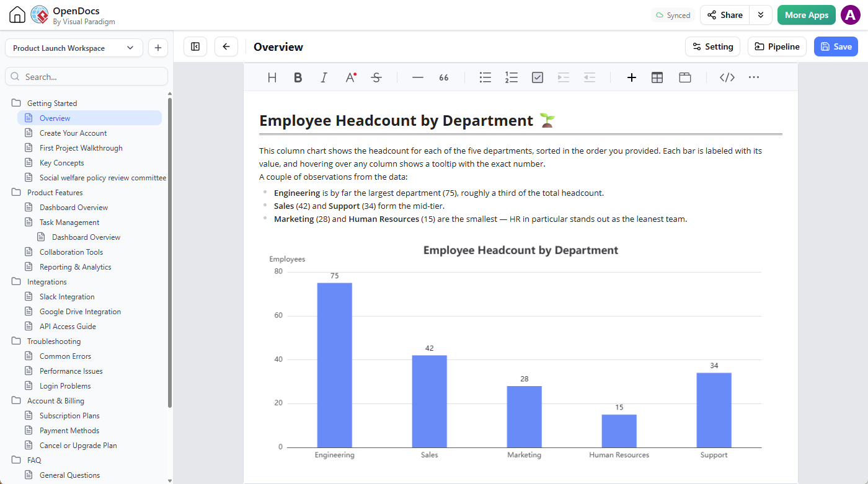Expand the Share options double chevron
The width and height of the screenshot is (868, 484).
coord(761,15)
